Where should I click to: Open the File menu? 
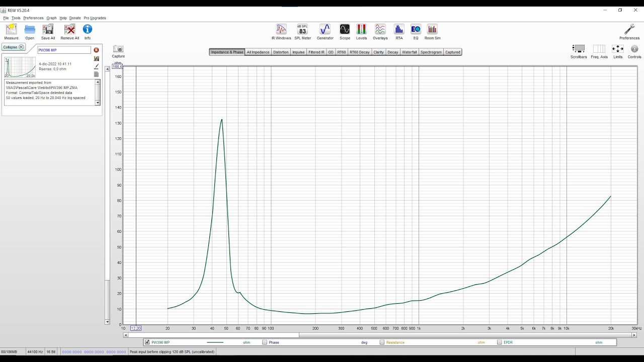(x=6, y=18)
